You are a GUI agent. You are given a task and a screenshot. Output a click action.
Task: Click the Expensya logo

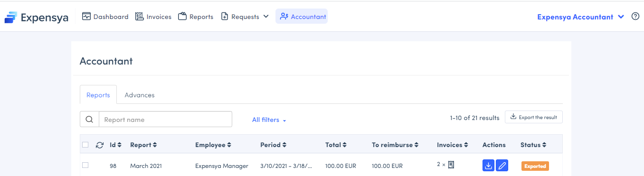tap(37, 18)
